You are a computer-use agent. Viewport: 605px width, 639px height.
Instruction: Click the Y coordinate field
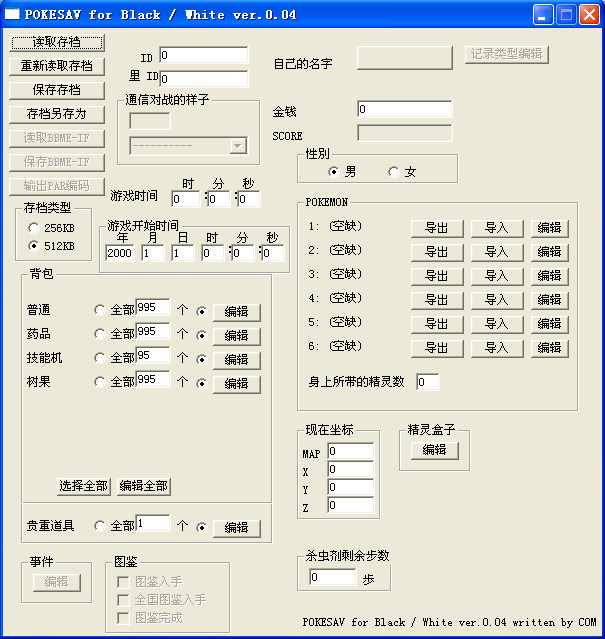point(350,487)
